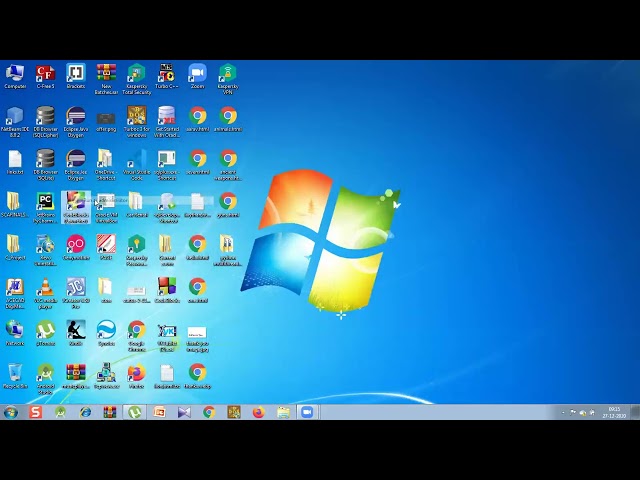Open DB Browser (SQLite) shortcut
The width and height of the screenshot is (640, 480).
click(45, 164)
